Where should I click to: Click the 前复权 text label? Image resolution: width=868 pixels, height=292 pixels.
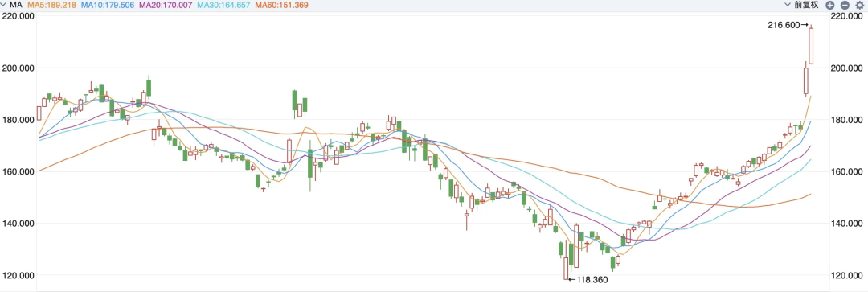tap(806, 5)
